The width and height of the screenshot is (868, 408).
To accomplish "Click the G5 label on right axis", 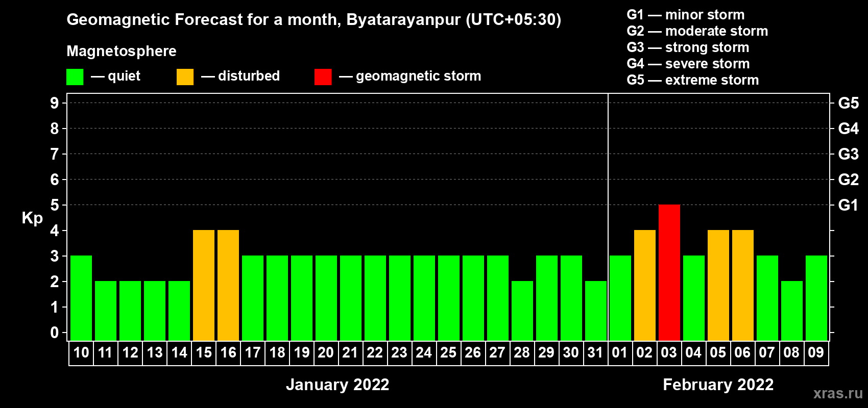I will click(848, 103).
